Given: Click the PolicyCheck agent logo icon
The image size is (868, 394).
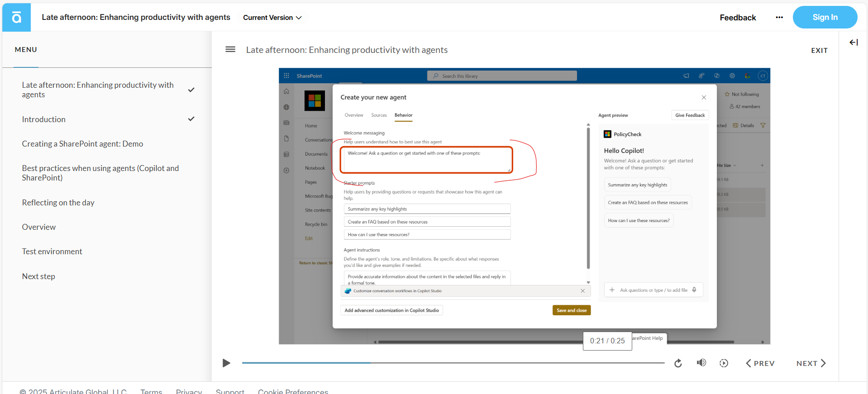Looking at the screenshot, I should click(x=607, y=134).
